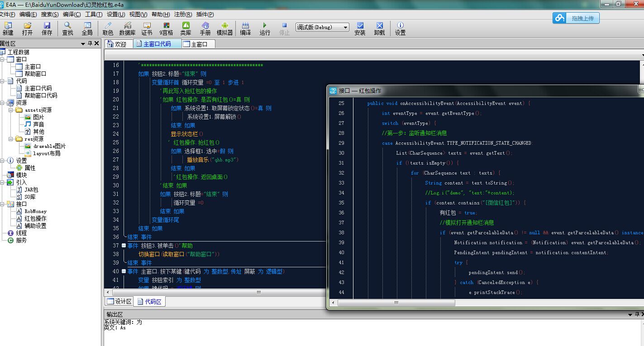
Task: Click the 安装 (Install) toolbar icon
Action: click(360, 28)
